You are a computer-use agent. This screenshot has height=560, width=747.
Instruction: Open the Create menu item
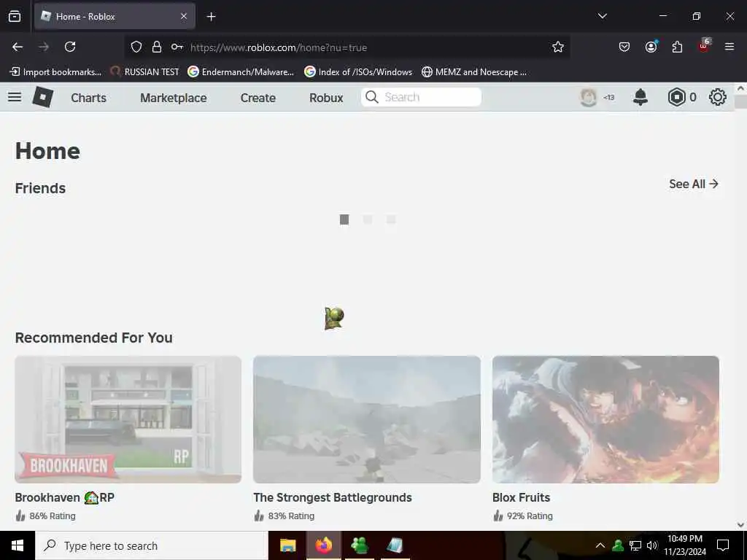tap(258, 98)
